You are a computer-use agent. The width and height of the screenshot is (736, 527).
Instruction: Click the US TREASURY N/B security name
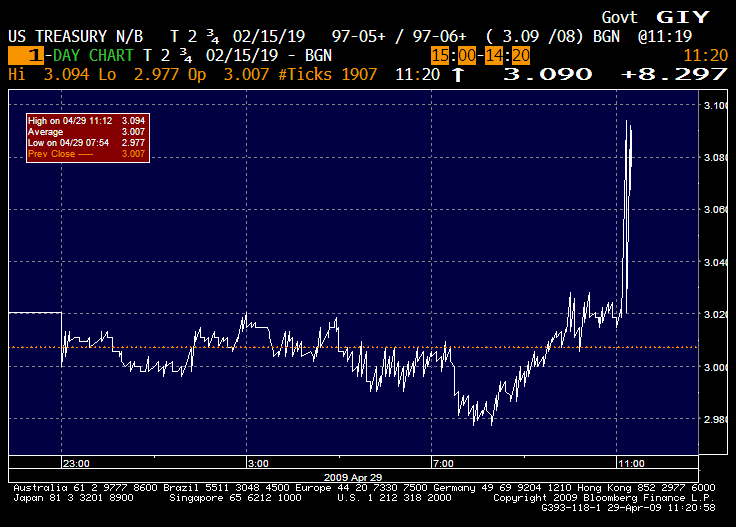point(76,36)
